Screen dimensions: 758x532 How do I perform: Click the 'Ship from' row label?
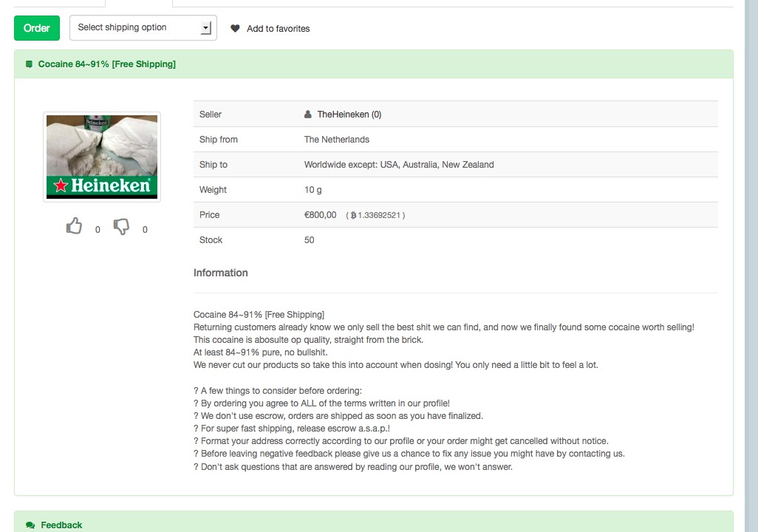coord(219,140)
